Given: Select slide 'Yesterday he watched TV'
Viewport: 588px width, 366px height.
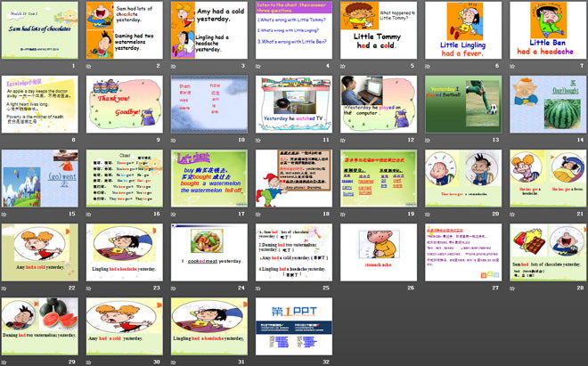Looking at the screenshot, I should [294, 104].
